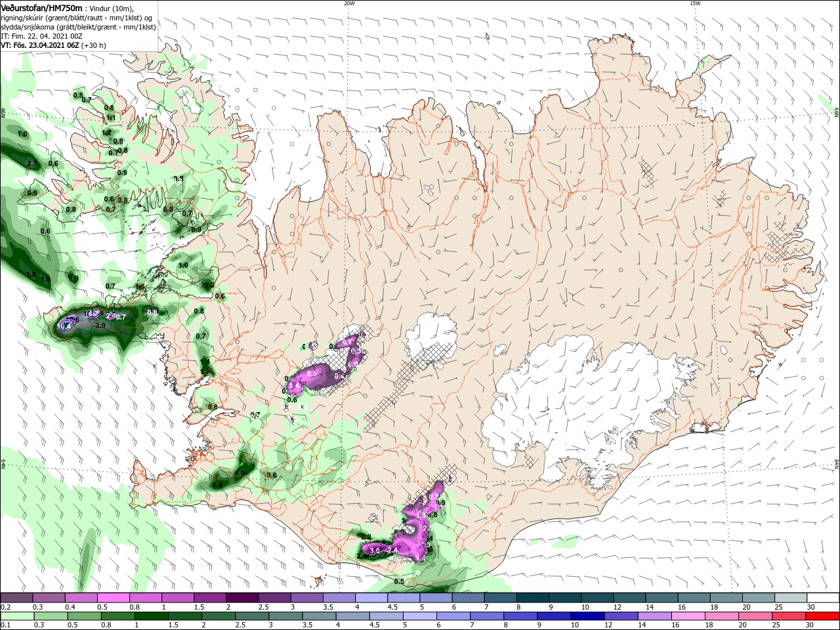
Task: Click the 0.5 precipitation value off the south coast
Action: 399,581
